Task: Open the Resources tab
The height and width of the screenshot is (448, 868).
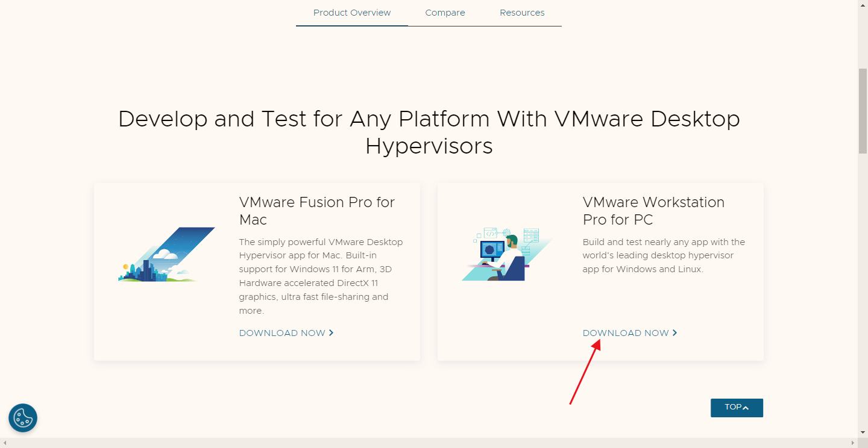Action: point(522,13)
